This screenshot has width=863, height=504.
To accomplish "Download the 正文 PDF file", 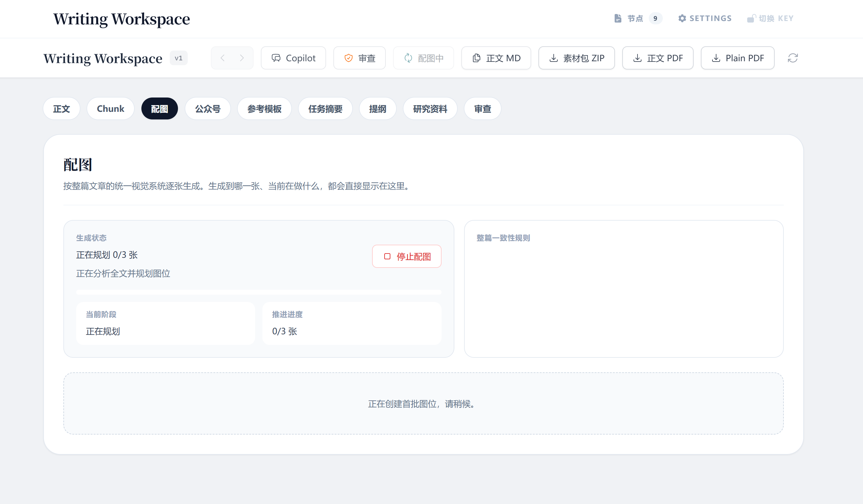I will 658,58.
